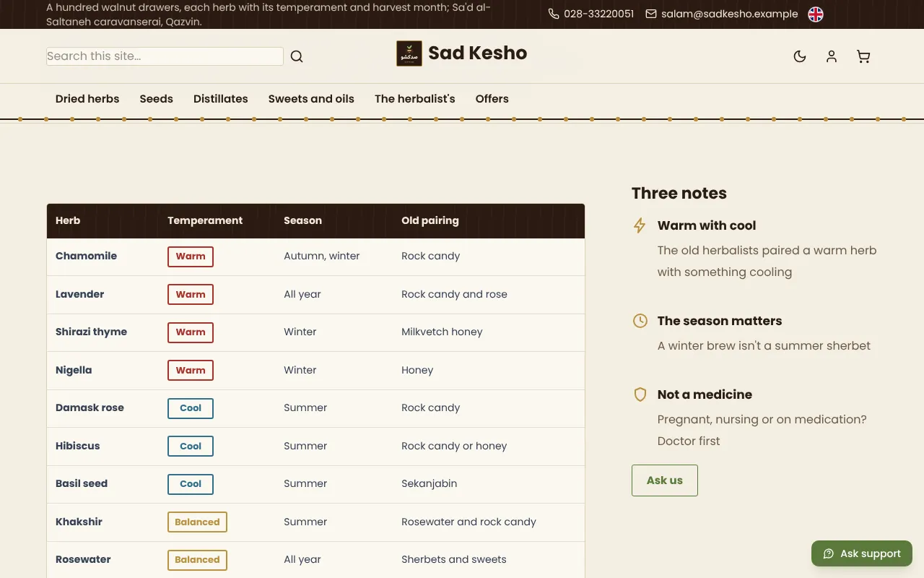Click the search magnifier icon
Image resolution: width=924 pixels, height=578 pixels.
pyautogui.click(x=297, y=56)
